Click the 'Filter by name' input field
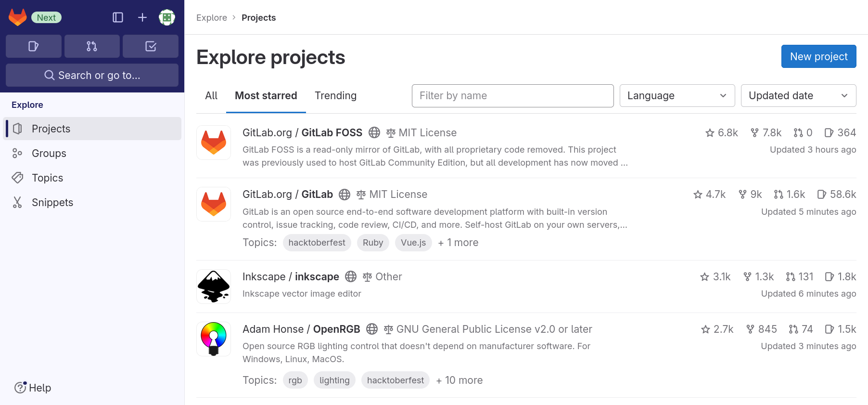This screenshot has width=868, height=405. coord(512,95)
